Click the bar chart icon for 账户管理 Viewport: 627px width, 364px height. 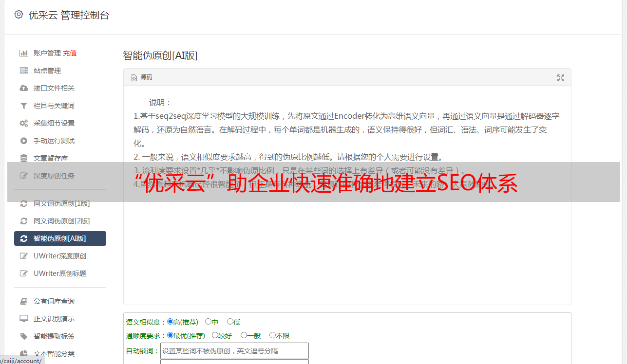coord(23,53)
